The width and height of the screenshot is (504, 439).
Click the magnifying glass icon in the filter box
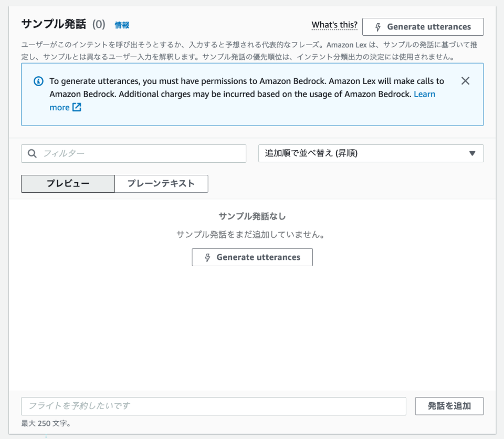[x=32, y=153]
